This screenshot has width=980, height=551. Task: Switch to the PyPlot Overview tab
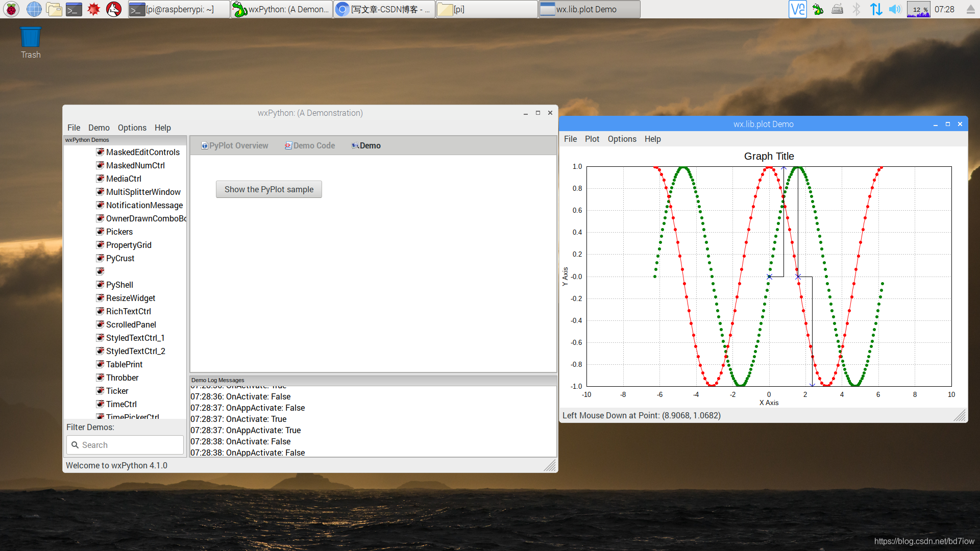[x=234, y=145]
